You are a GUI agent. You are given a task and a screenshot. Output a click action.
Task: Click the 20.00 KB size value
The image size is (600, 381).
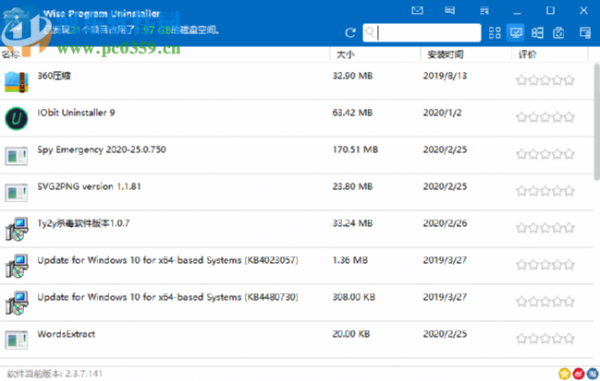pos(351,334)
